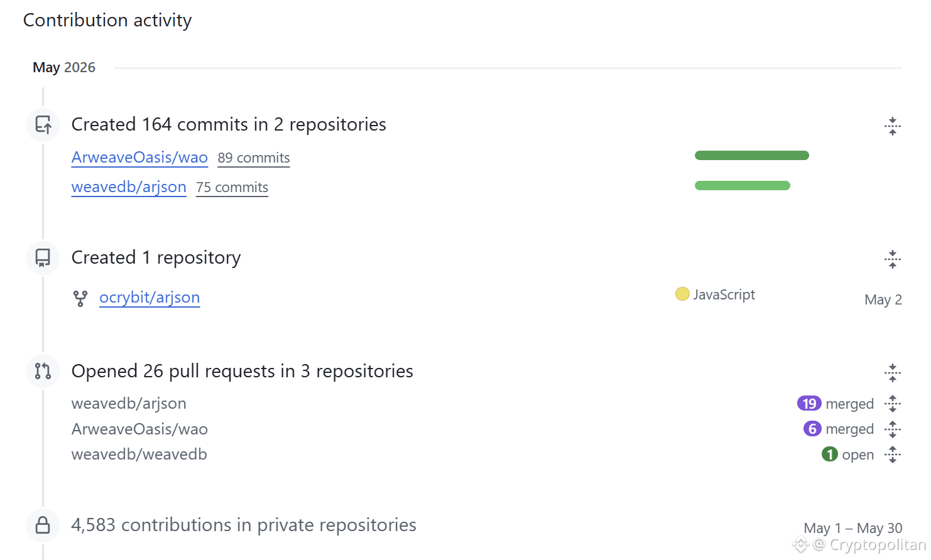Open the ocrybit/arjson repository link
Viewport: 931px width, 560px height.
click(150, 298)
